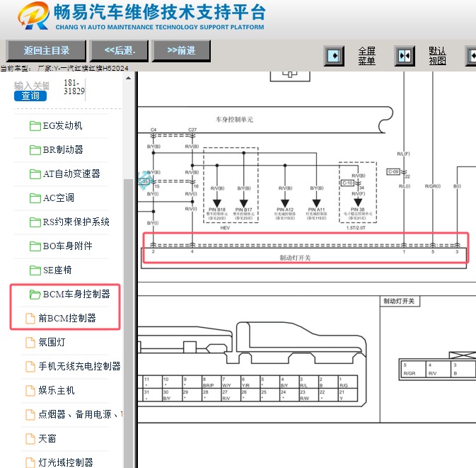Click the AT自动变速器 folder icon
The height and width of the screenshot is (468, 476).
click(35, 174)
